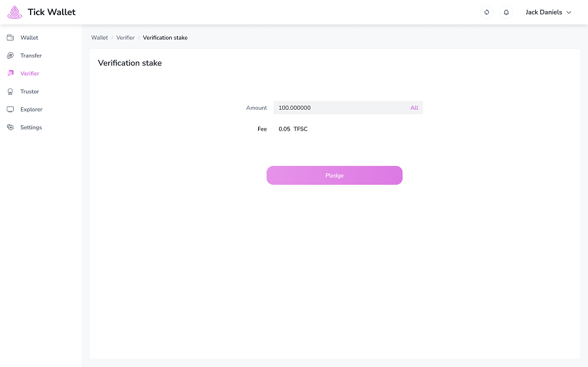Click the Explorer monitor icon
The image size is (588, 367).
[10, 110]
